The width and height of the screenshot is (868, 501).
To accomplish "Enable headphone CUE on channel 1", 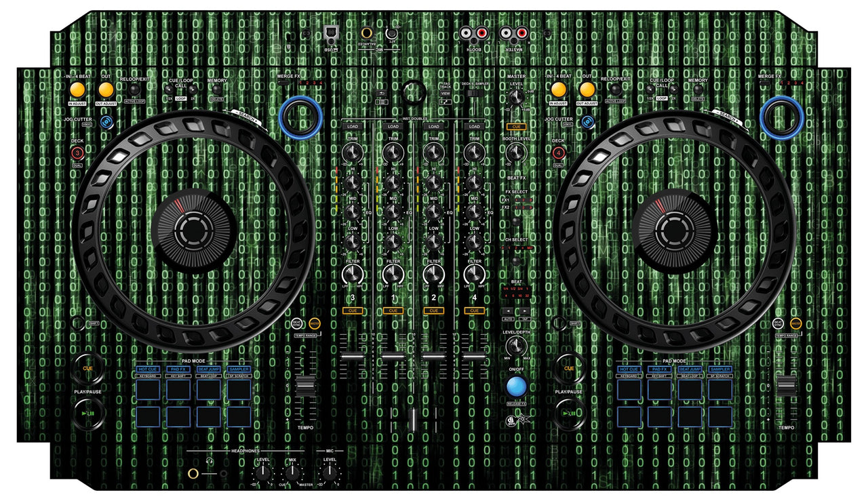I will 393,310.
